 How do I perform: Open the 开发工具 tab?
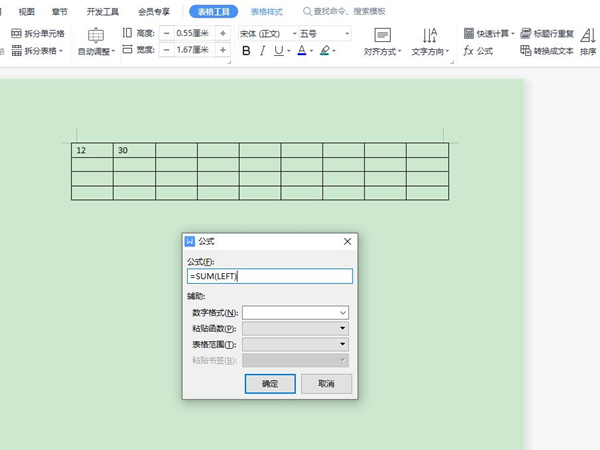pyautogui.click(x=102, y=12)
